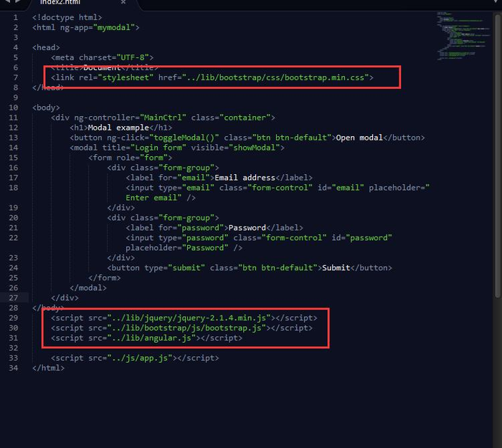Click line number 1 in the gutter
The width and height of the screenshot is (502, 448).
tap(15, 18)
